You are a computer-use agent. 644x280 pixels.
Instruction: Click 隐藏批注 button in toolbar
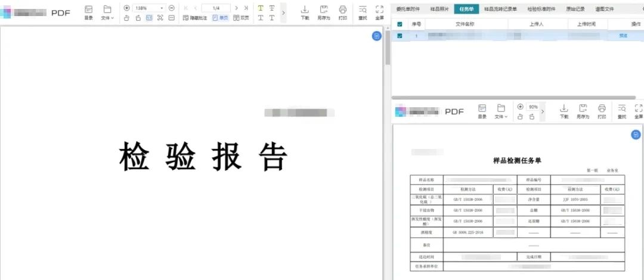(x=194, y=18)
